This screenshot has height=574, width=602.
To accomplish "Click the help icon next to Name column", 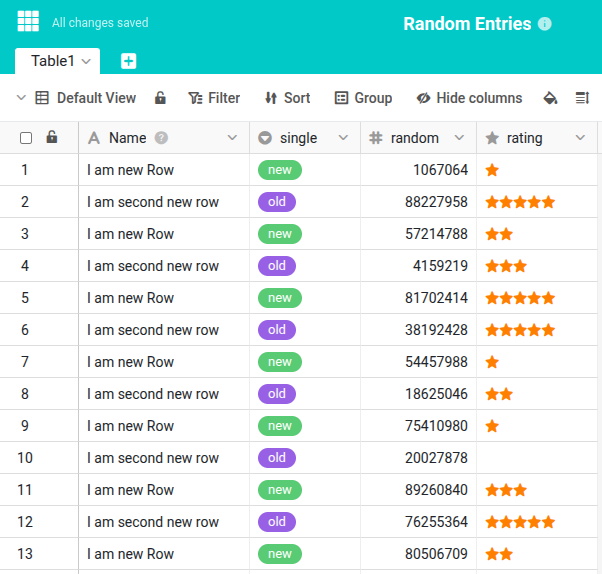I will click(161, 138).
